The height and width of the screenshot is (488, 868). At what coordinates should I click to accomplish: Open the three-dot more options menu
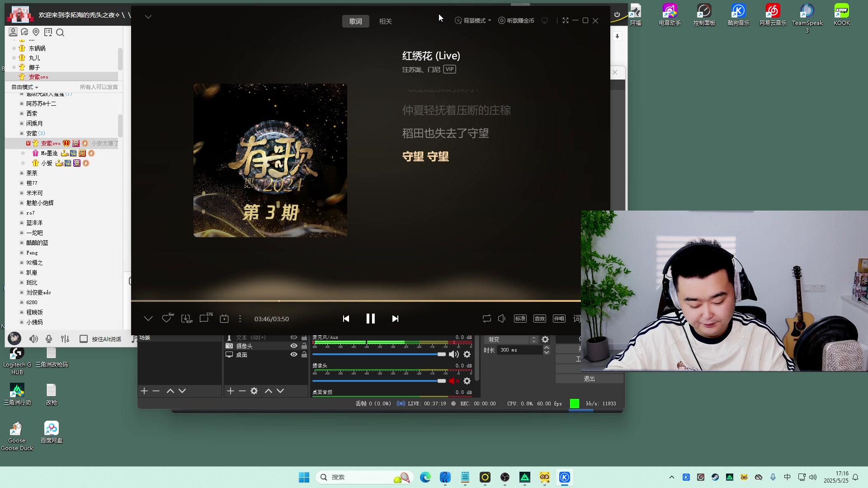(240, 319)
